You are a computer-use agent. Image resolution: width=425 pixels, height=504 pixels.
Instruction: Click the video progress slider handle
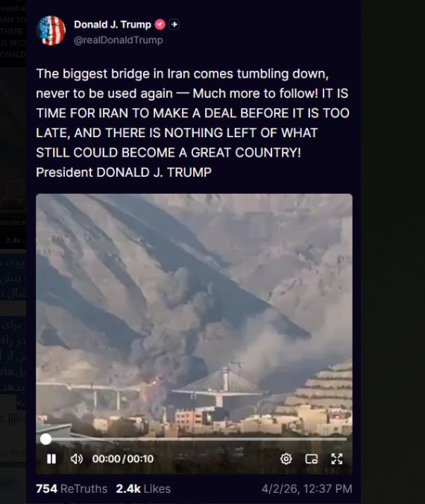coord(45,439)
